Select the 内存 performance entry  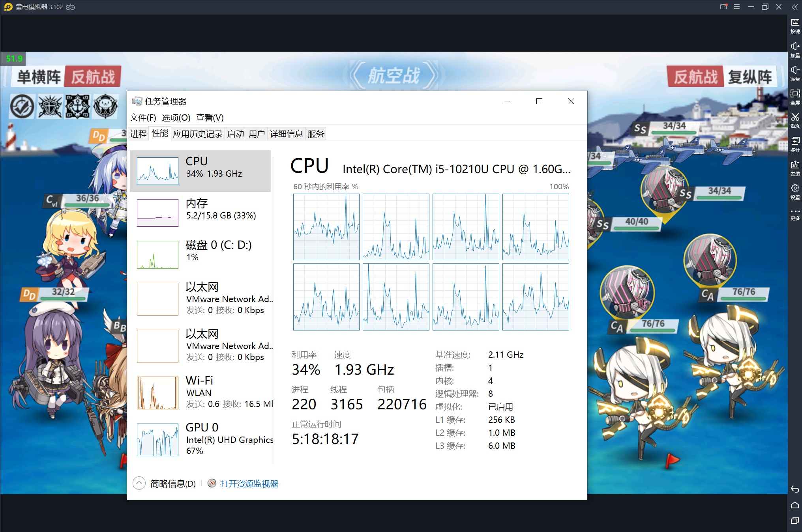pyautogui.click(x=200, y=213)
